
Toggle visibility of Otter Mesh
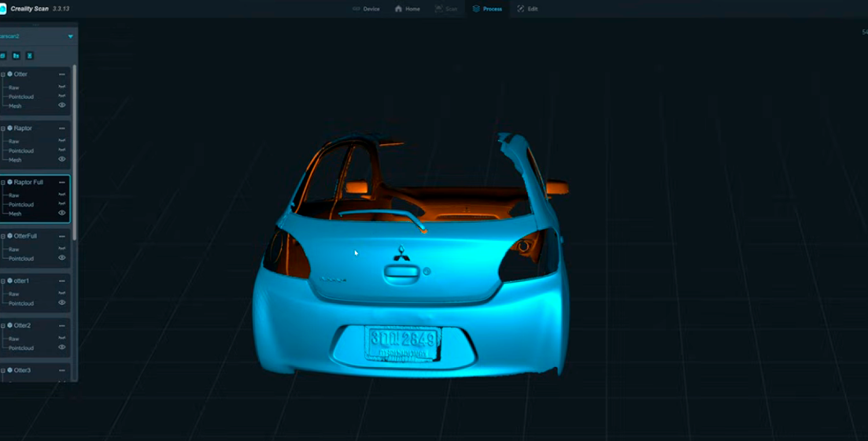click(62, 106)
